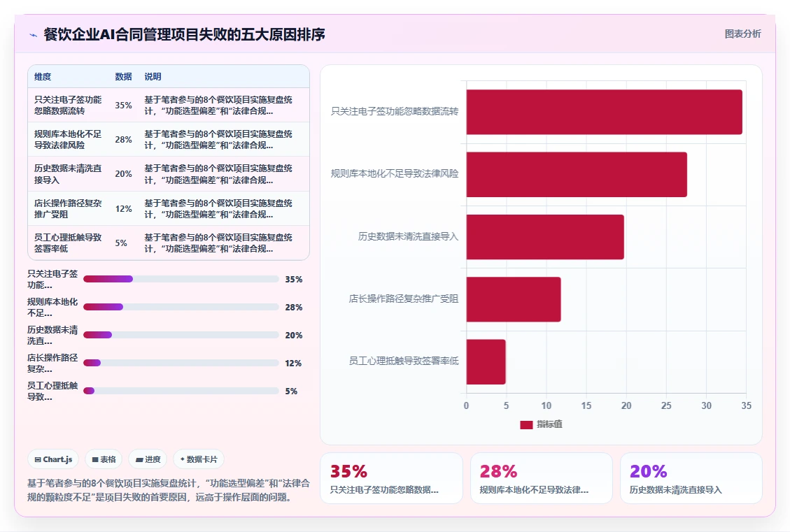Screen dimensions: 790x532
Task: Click the chart axis label 只关注电子签功能忽略数据流转
Action: pyautogui.click(x=395, y=111)
